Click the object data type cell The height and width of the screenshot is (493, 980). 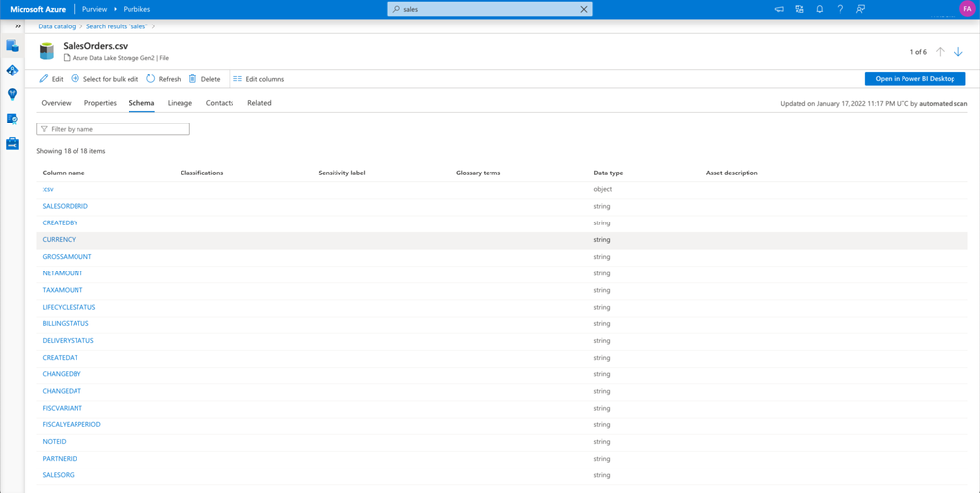point(602,189)
